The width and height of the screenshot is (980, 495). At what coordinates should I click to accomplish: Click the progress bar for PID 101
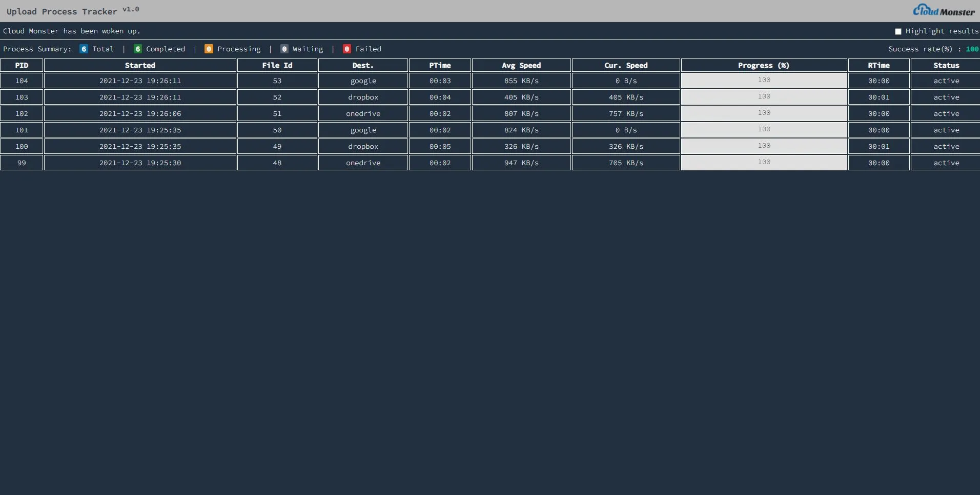pyautogui.click(x=764, y=130)
